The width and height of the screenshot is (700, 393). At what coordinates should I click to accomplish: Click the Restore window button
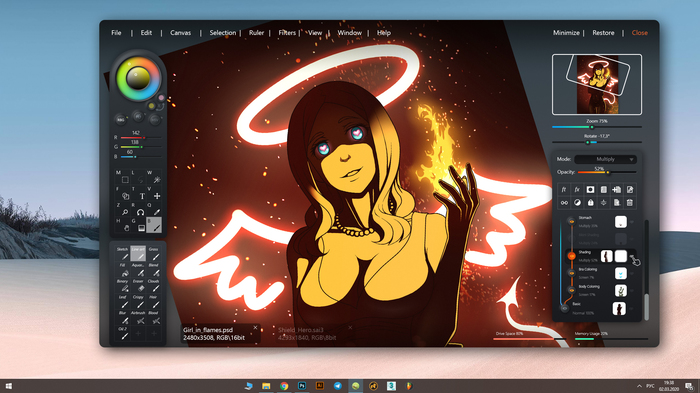(603, 33)
